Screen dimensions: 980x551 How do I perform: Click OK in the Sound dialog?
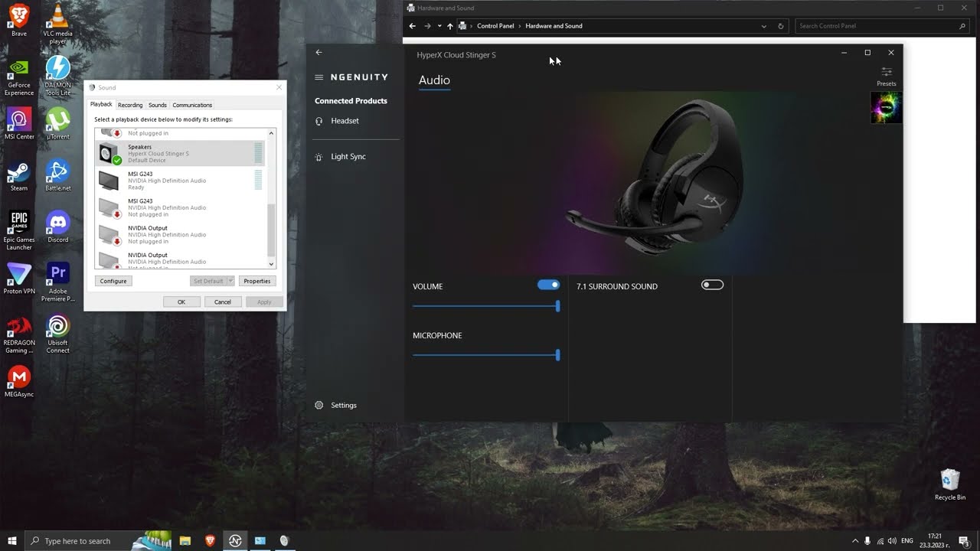(x=181, y=302)
